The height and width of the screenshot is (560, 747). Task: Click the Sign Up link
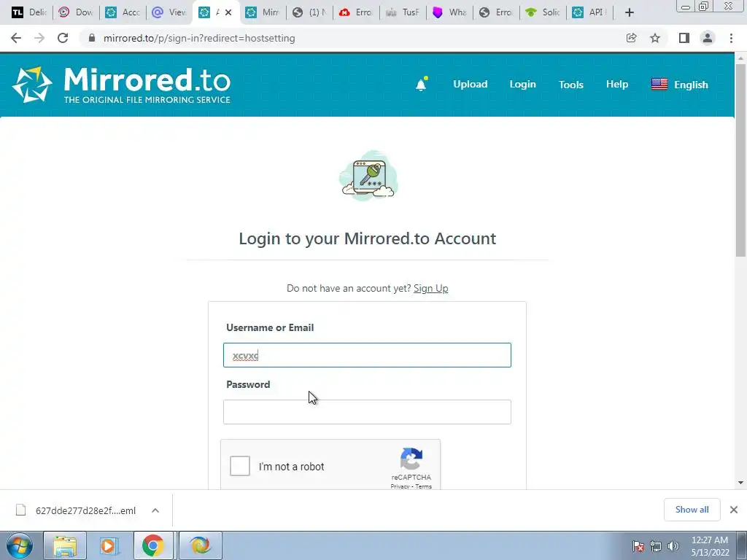point(430,288)
